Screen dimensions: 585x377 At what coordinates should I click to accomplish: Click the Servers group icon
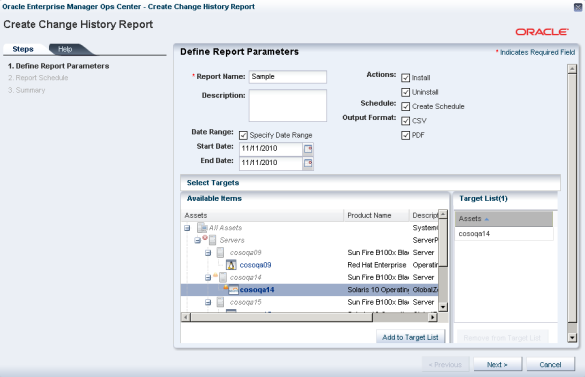[212, 240]
